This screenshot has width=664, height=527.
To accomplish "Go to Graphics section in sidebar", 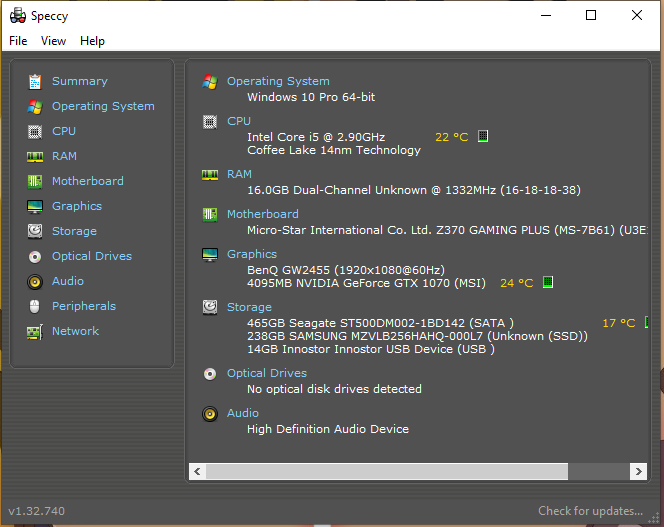I will (x=77, y=206).
